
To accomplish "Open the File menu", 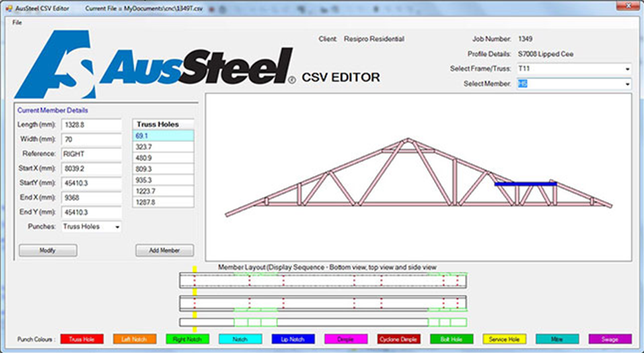I will pyautogui.click(x=17, y=22).
